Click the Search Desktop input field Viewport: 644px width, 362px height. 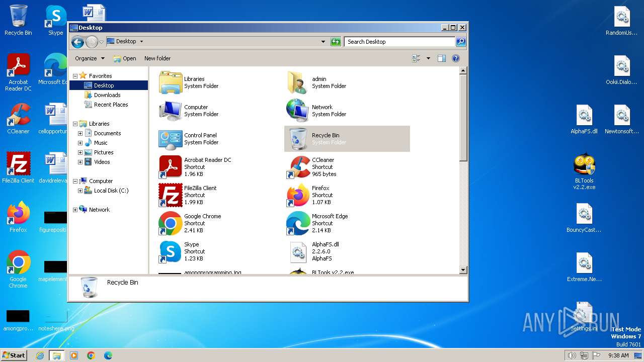(x=400, y=42)
